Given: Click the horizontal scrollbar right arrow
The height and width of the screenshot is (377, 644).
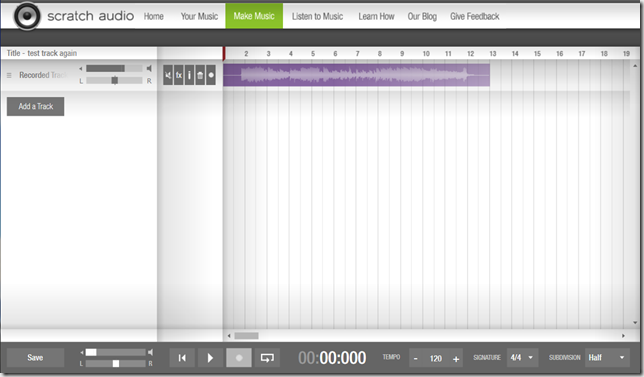Looking at the screenshot, I should coord(623,336).
